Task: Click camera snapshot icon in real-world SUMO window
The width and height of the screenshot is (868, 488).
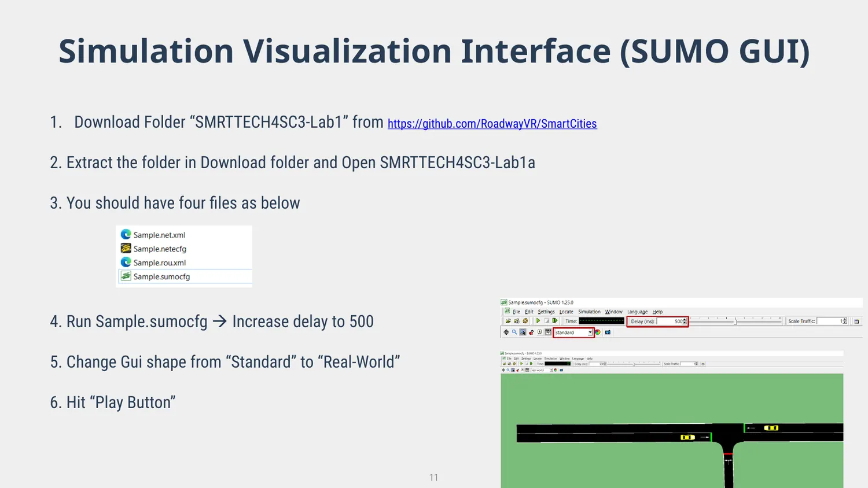Action: coord(561,370)
